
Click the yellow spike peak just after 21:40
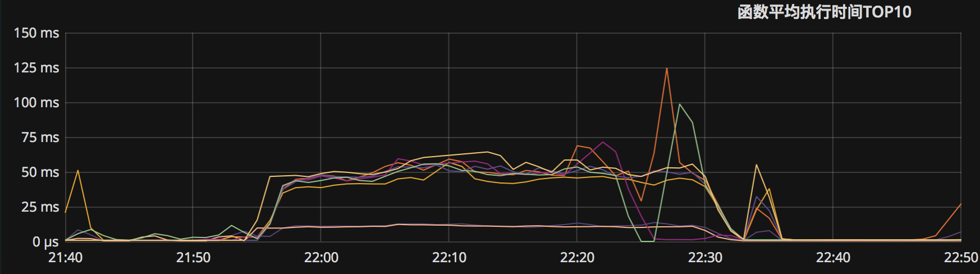click(x=78, y=171)
